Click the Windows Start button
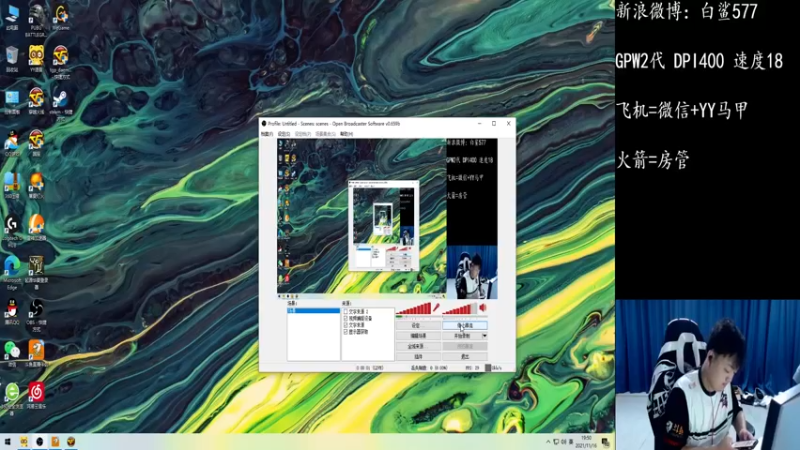The height and width of the screenshot is (450, 800). click(x=8, y=441)
